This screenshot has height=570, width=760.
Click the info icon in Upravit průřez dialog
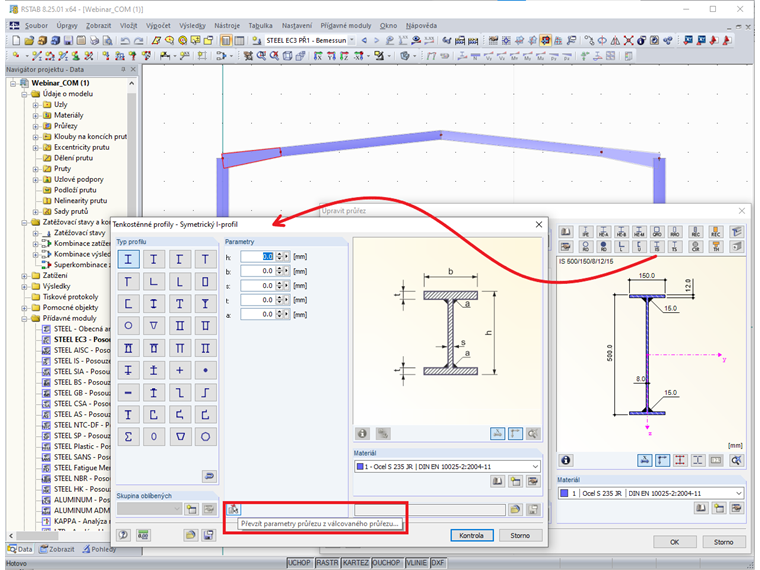click(566, 460)
